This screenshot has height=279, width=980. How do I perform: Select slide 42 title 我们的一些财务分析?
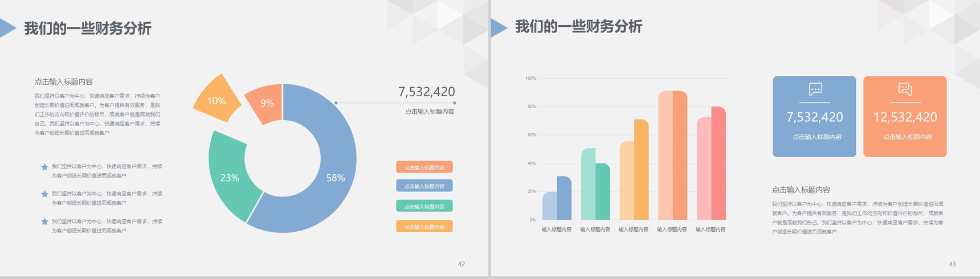pos(88,28)
